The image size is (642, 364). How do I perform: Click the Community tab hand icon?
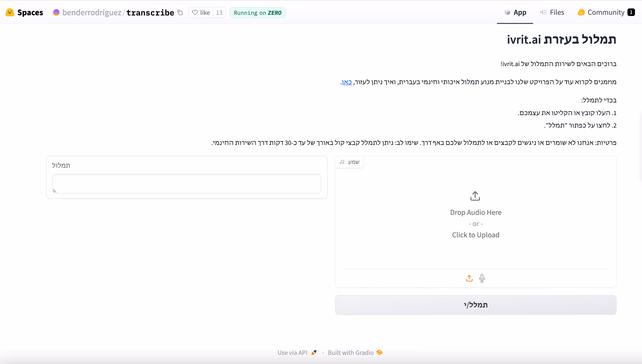click(x=581, y=12)
